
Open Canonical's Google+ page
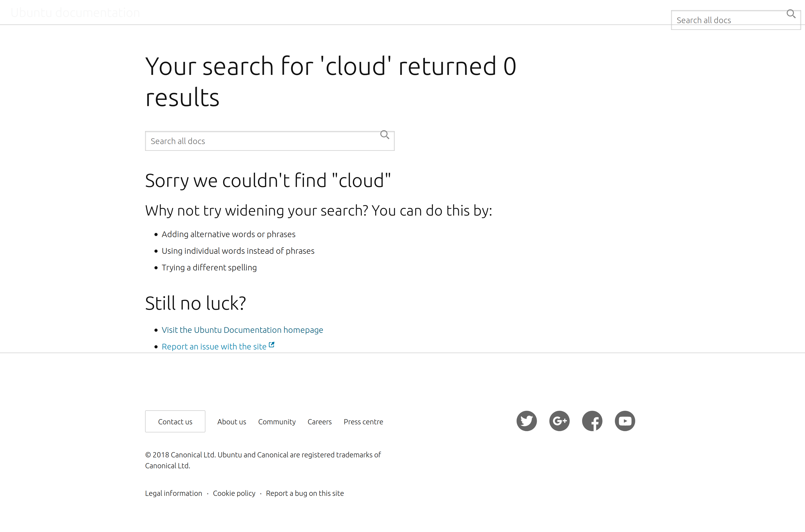559,421
